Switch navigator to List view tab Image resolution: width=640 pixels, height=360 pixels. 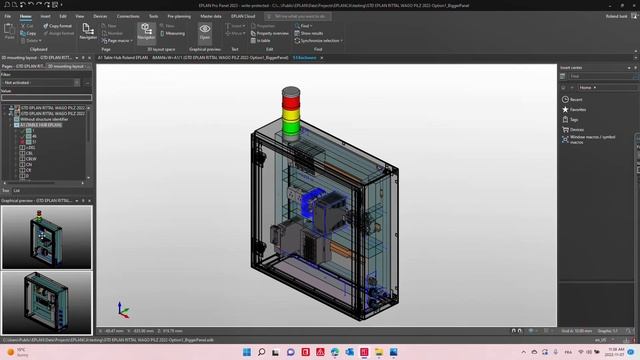(x=16, y=191)
